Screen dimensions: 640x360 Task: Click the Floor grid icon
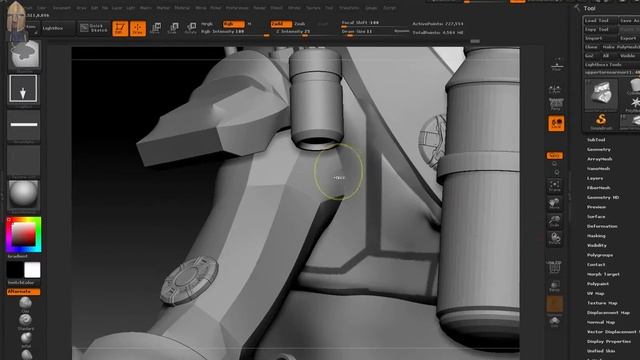(x=557, y=65)
